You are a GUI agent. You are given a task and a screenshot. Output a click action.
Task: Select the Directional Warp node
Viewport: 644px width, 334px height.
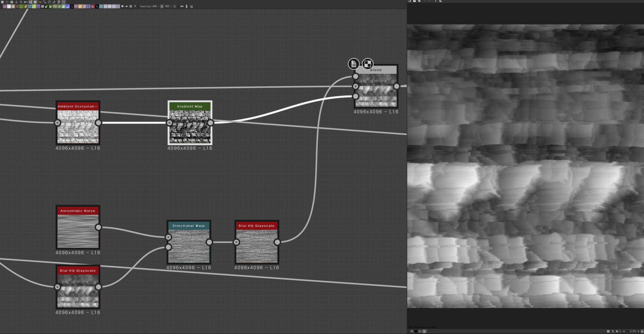[x=189, y=242]
